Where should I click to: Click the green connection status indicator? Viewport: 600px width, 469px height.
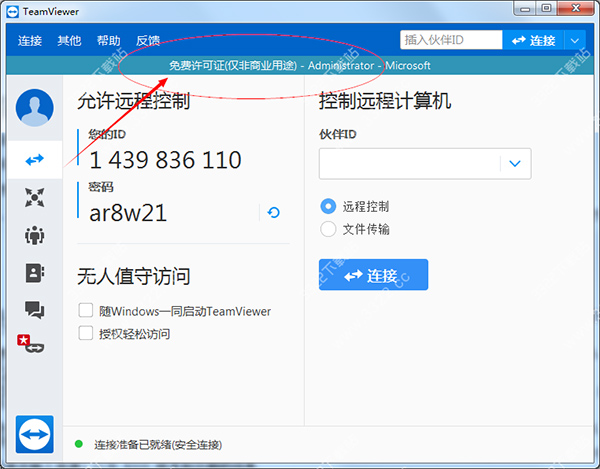tap(79, 444)
